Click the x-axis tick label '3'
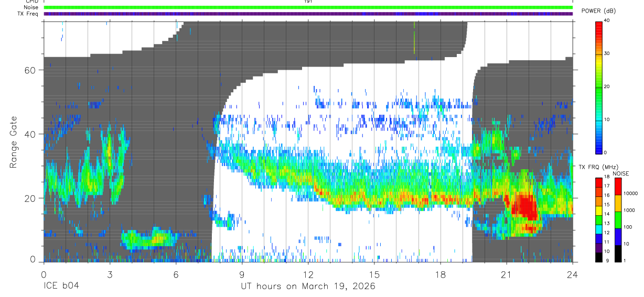Image resolution: width=644 pixels, height=297 pixels. (x=110, y=274)
